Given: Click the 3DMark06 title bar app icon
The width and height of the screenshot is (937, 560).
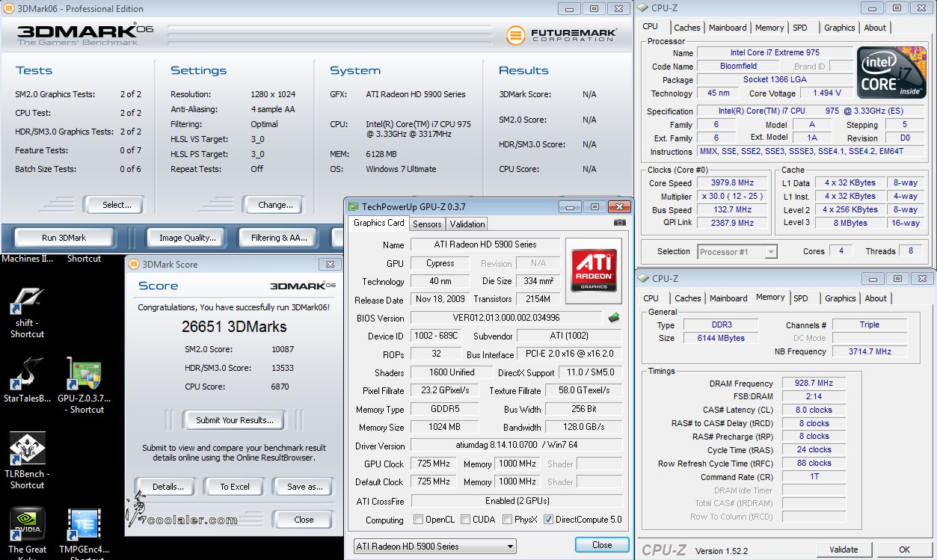Looking at the screenshot, I should (9, 8).
